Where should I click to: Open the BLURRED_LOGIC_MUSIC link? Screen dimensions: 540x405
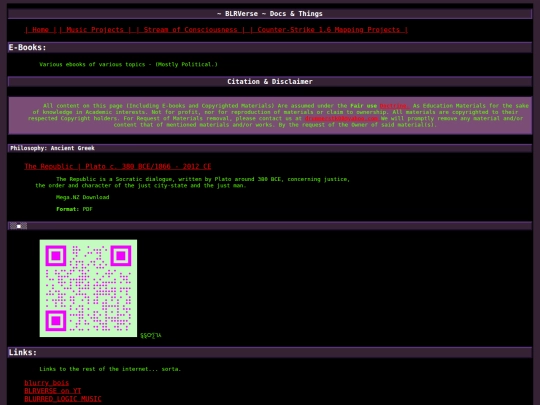63,399
